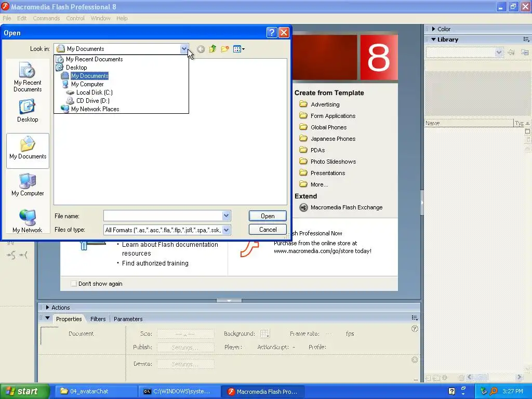Select My Computer in places bar
The height and width of the screenshot is (399, 532).
[x=28, y=184]
